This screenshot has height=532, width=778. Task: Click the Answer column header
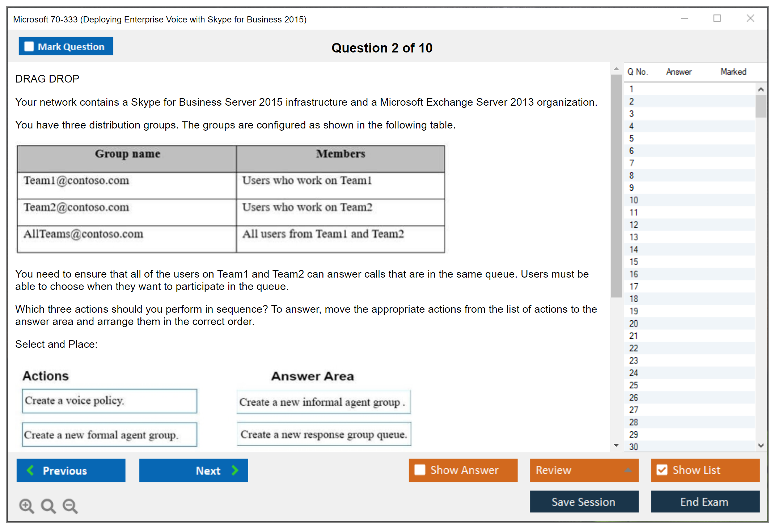pos(678,72)
